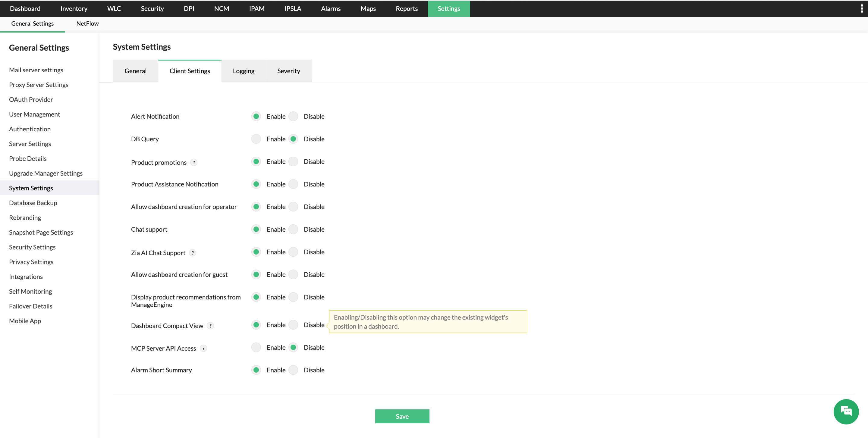
Task: Open Integrations in sidebar
Action: click(x=26, y=277)
